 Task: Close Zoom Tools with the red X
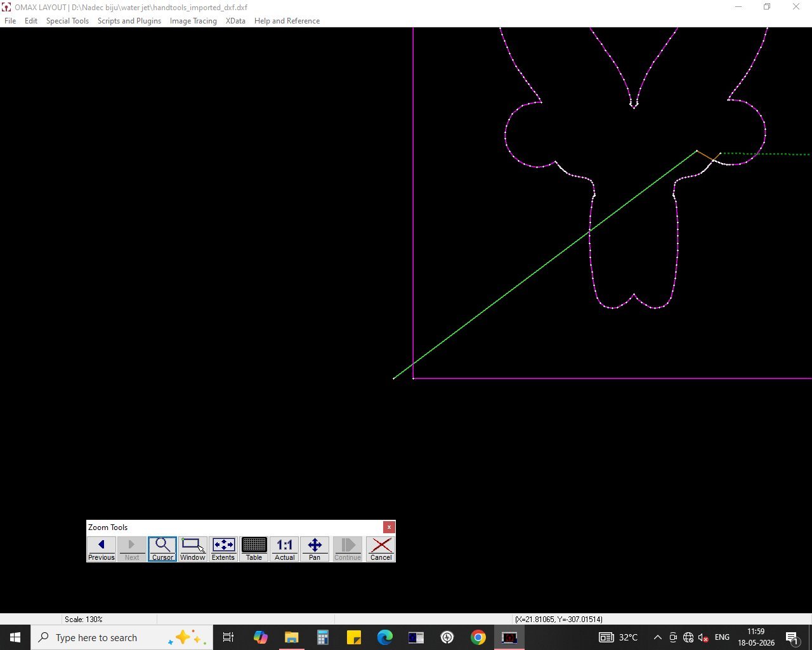389,527
